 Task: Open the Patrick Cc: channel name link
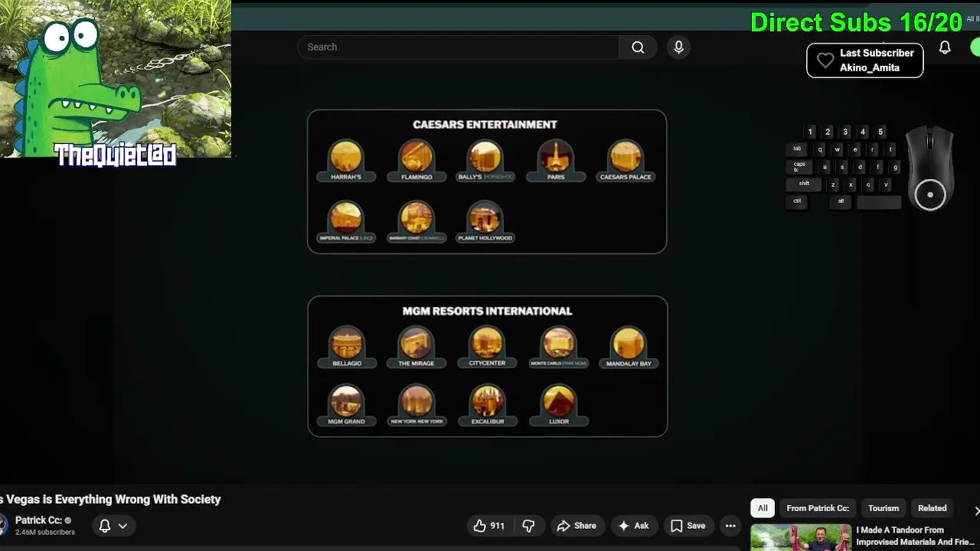point(38,520)
